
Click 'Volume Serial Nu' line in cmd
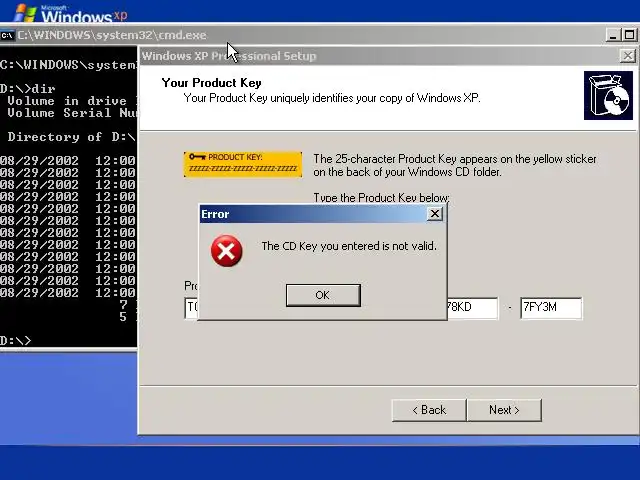tap(72, 113)
